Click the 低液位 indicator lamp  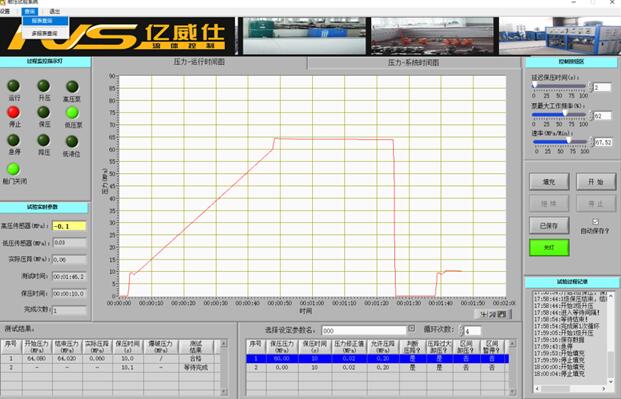(72, 141)
